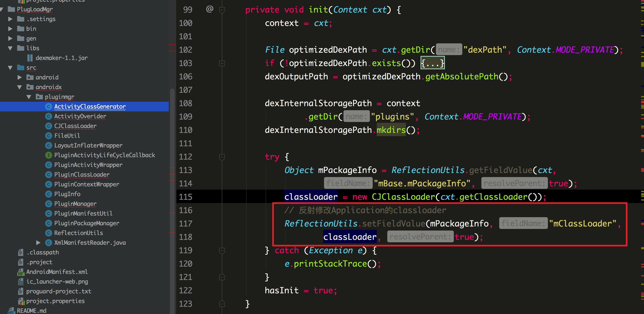This screenshot has height=314, width=644.
Task: Collapse the try block at line 112
Action: [222, 157]
